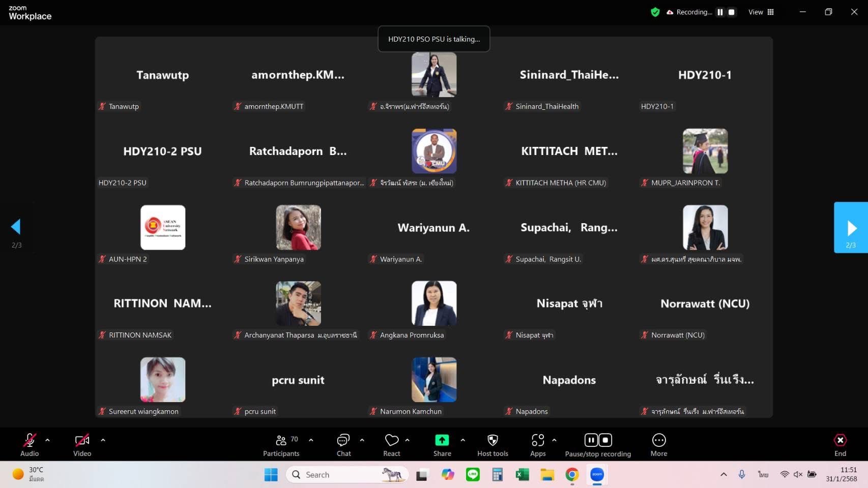Pause the recording in bottom toolbar
The height and width of the screenshot is (488, 868).
pyautogui.click(x=591, y=440)
